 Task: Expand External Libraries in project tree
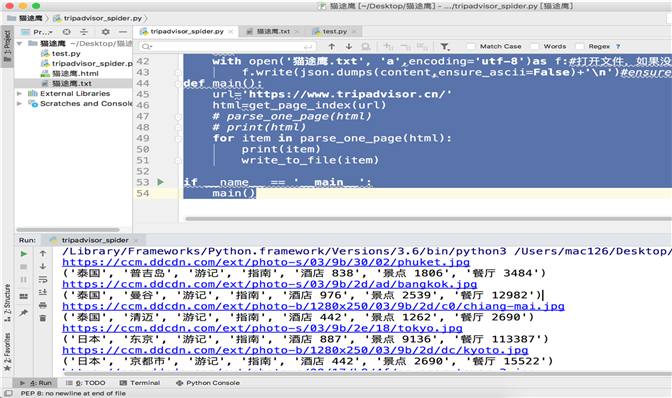point(19,93)
